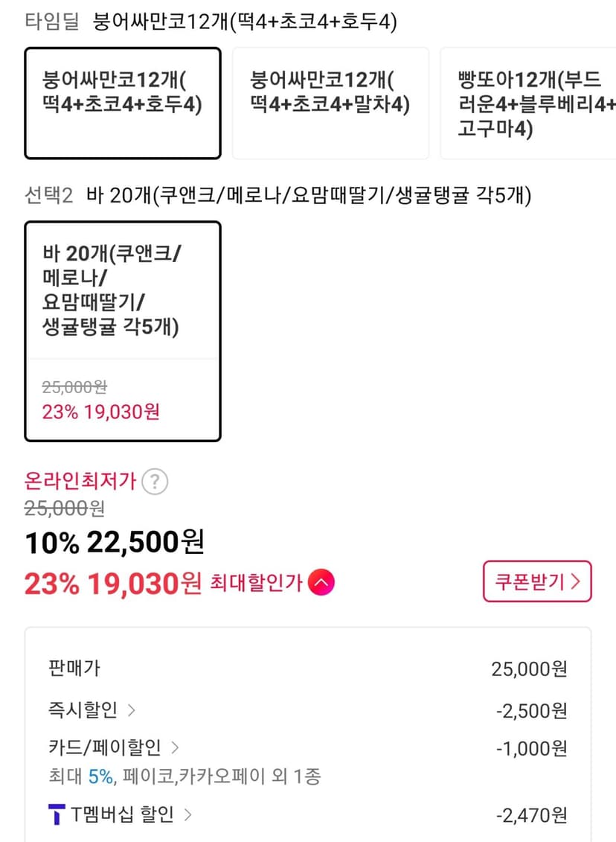
Task: Select 붕어싸만코12개 떡4+초코4+호두4 option
Action: click(x=123, y=103)
